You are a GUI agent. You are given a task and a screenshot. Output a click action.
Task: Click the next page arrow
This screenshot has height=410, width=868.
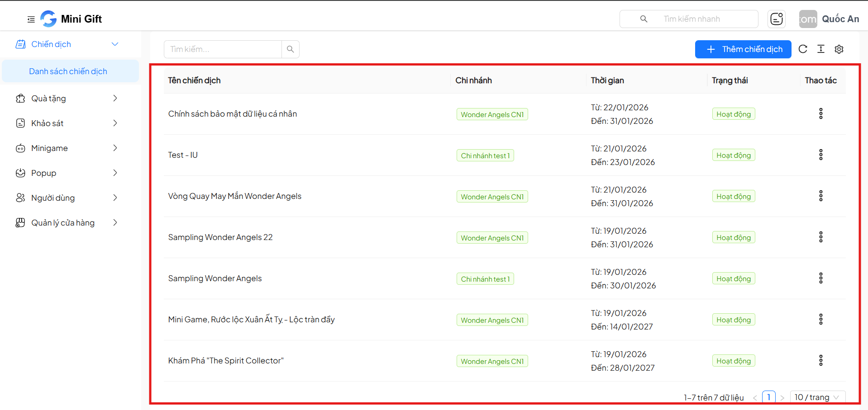coord(782,398)
